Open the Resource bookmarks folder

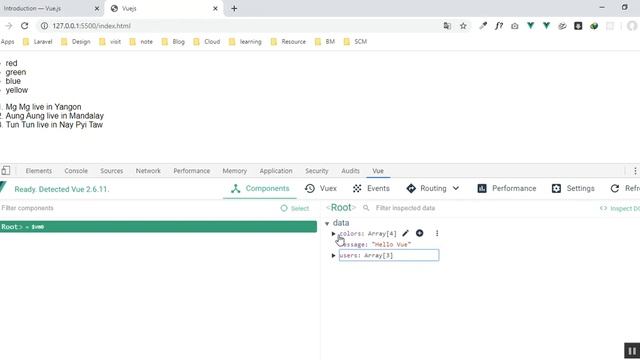(288, 42)
